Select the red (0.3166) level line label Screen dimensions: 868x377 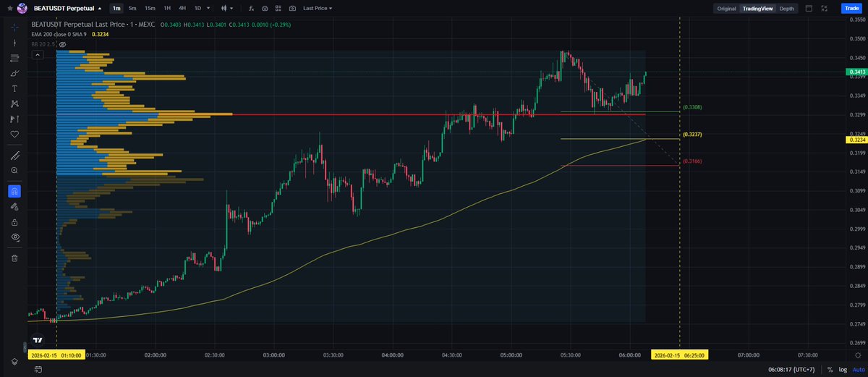coord(692,161)
